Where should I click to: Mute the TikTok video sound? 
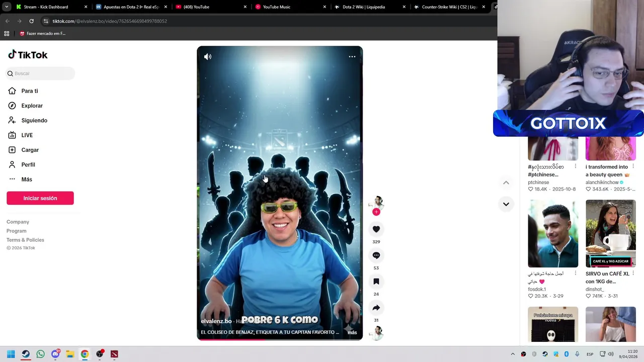click(208, 57)
